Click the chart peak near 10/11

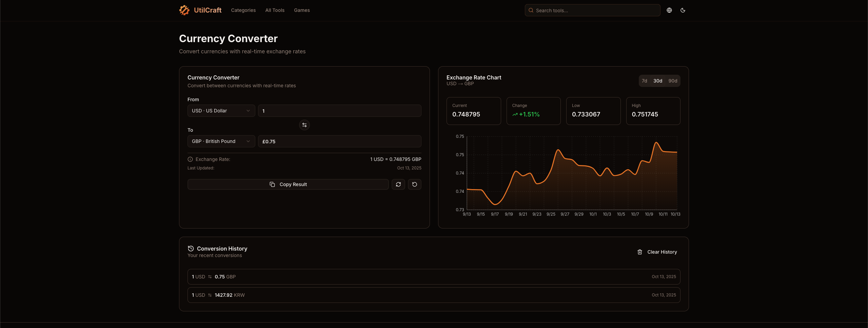656,143
